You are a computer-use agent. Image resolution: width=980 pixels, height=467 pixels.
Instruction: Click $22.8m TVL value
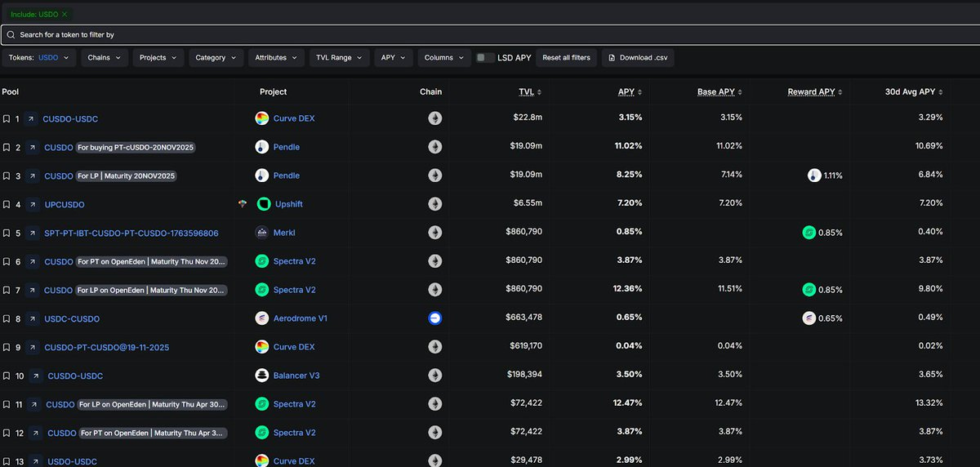point(528,118)
